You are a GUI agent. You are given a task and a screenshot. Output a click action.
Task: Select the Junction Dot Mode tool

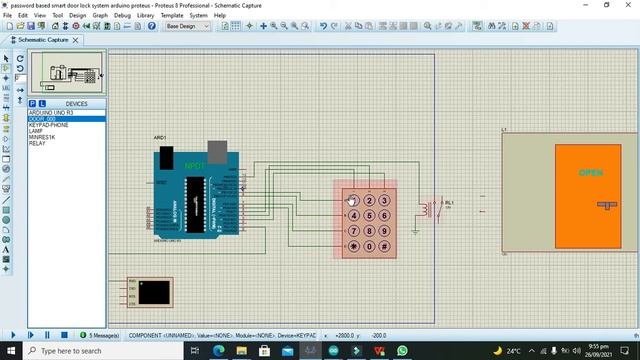coord(6,78)
